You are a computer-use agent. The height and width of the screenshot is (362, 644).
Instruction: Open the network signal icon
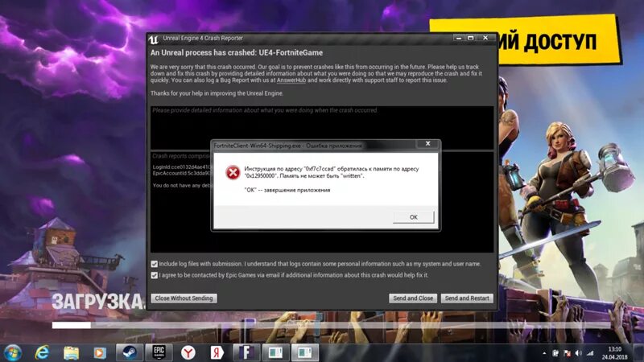pyautogui.click(x=590, y=353)
